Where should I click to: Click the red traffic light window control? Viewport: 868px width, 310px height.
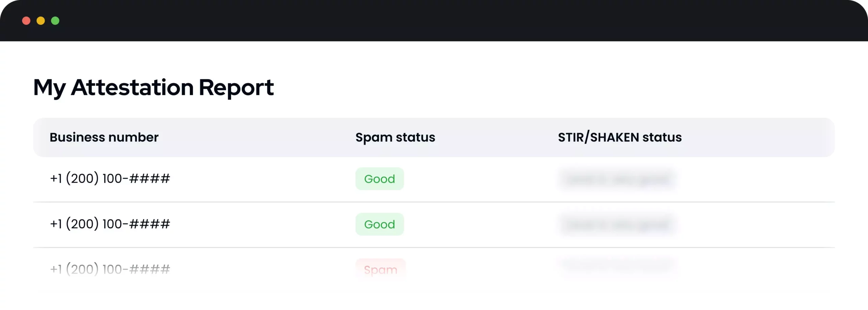coord(26,21)
